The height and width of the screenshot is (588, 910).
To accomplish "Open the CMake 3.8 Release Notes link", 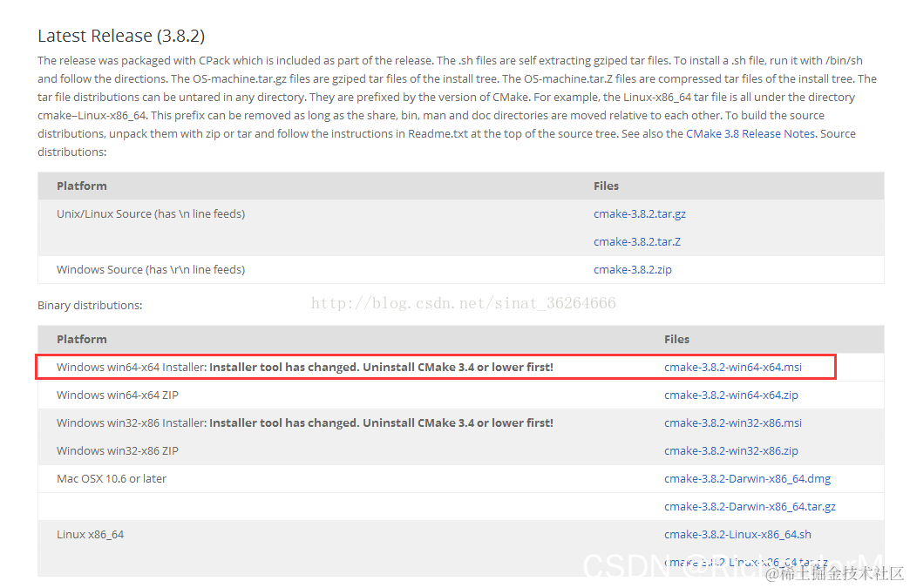I will coord(750,134).
